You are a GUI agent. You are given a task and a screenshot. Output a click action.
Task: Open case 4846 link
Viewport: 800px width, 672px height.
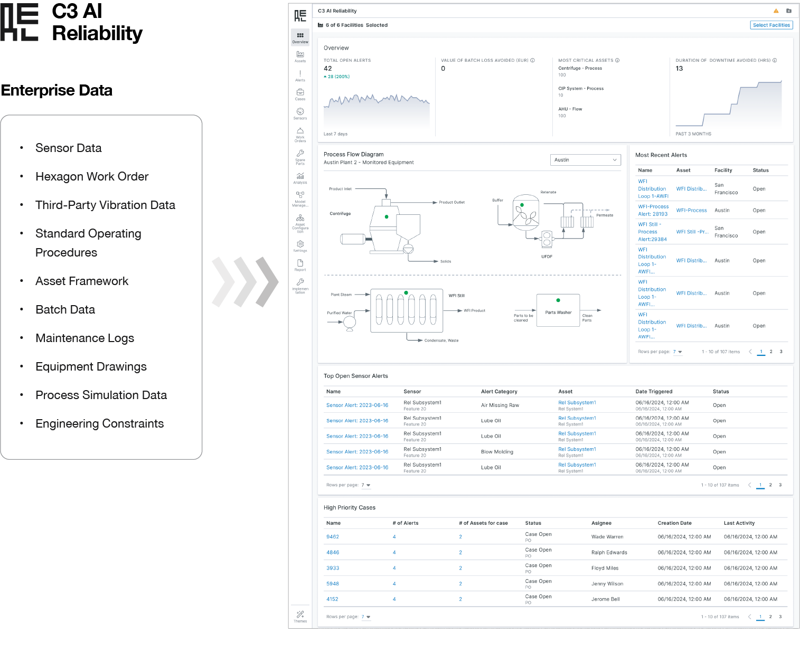click(x=333, y=553)
